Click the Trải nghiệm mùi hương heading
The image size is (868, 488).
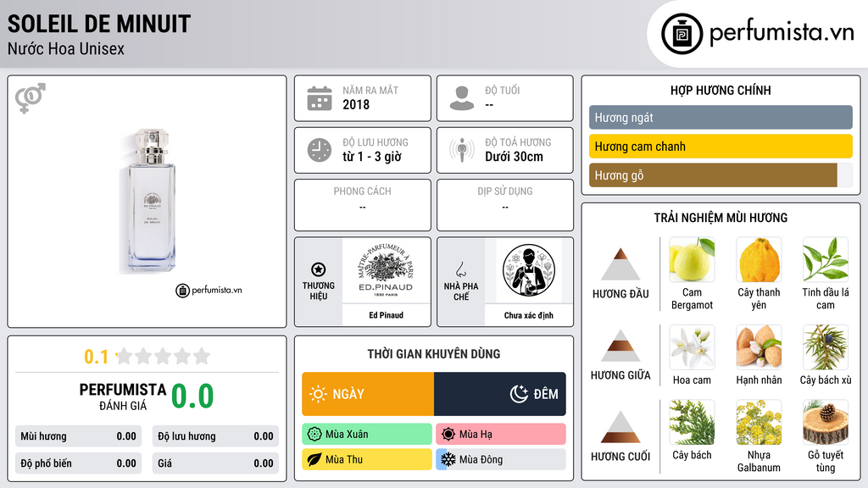721,218
